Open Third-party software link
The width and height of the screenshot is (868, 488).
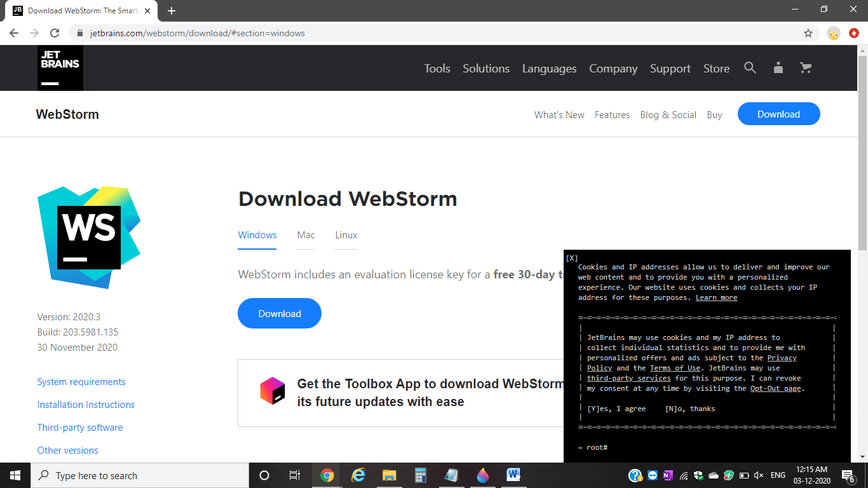point(80,428)
